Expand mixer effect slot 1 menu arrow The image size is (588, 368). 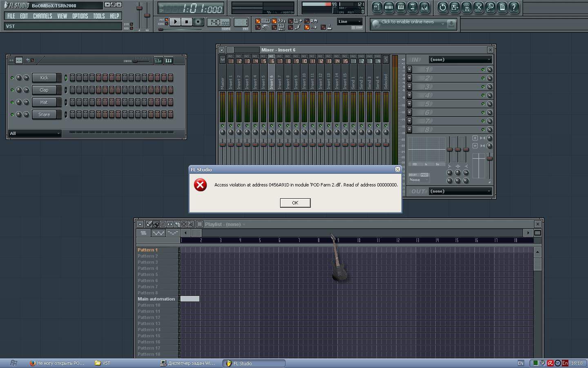[410, 70]
